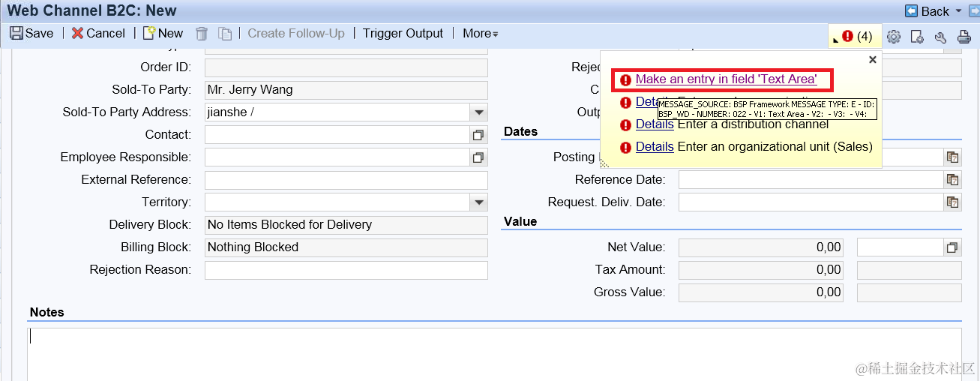The height and width of the screenshot is (381, 980).
Task: Click the Rejection Reason input field
Action: 346,270
